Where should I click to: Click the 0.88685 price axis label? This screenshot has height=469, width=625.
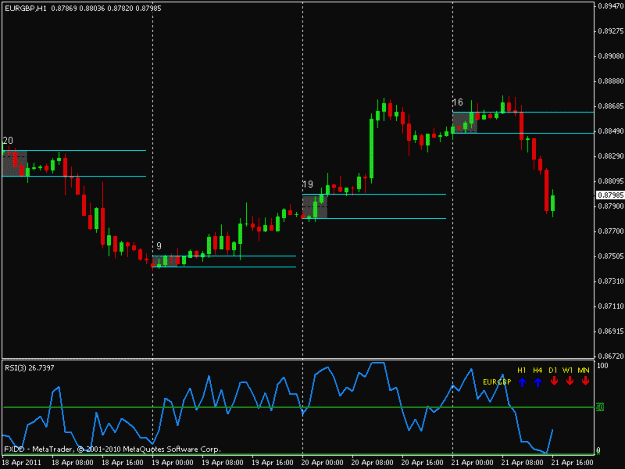coord(611,106)
